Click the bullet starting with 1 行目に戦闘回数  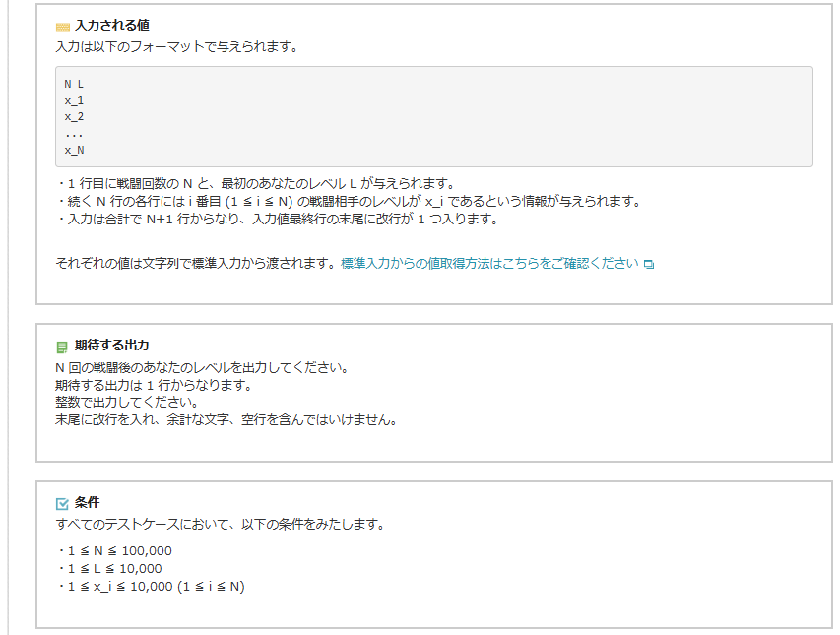coord(256,184)
